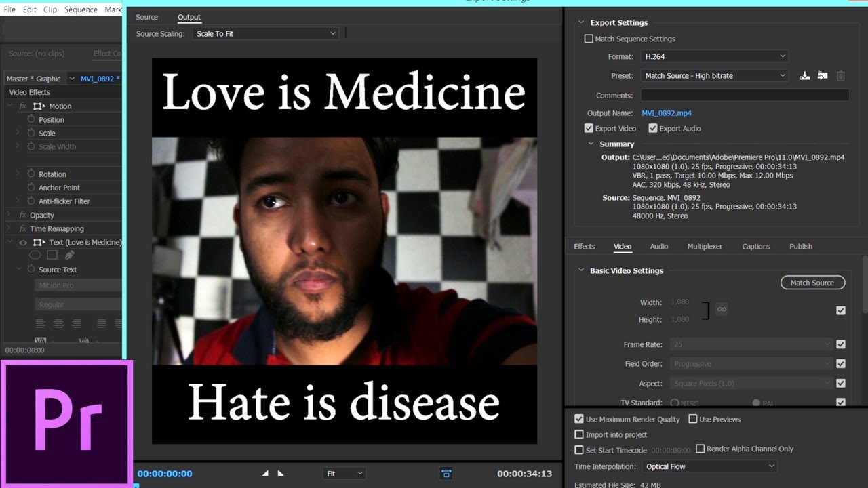868x488 pixels.
Task: Open the Source Scaling dropdown
Action: [265, 33]
